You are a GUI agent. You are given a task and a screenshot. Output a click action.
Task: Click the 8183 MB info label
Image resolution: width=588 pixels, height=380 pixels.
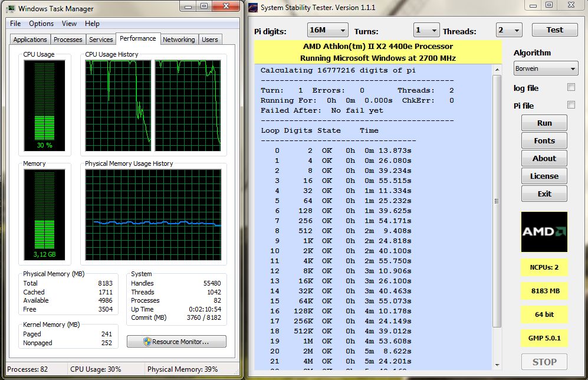[x=544, y=291]
